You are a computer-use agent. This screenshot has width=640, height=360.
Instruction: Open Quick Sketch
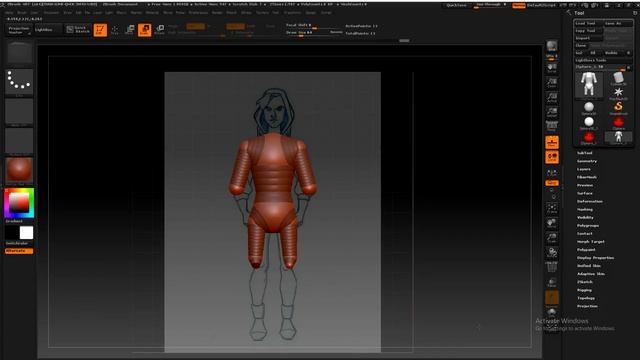click(78, 29)
